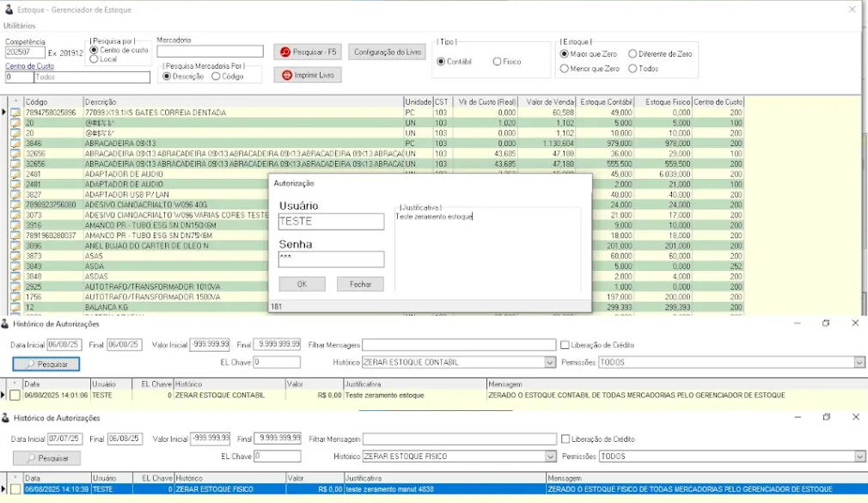Viewport: 868px width, 503px height.
Task: Click edit icon for AUTOTRAFO/TRANSFORMADOR 1500VA row
Action: (15, 297)
